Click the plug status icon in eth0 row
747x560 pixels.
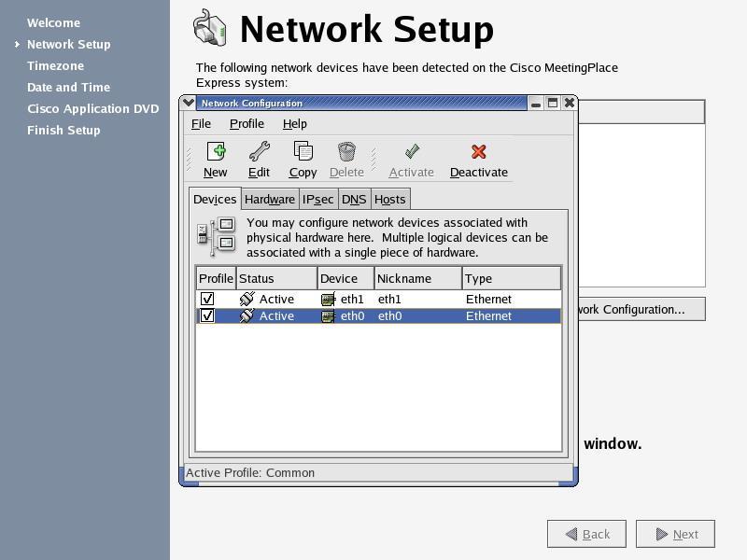pyautogui.click(x=247, y=315)
